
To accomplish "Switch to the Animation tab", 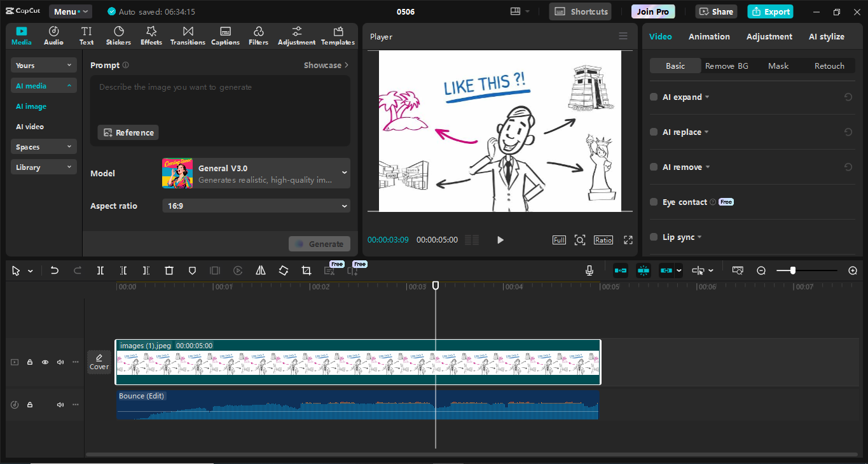I will pos(709,36).
